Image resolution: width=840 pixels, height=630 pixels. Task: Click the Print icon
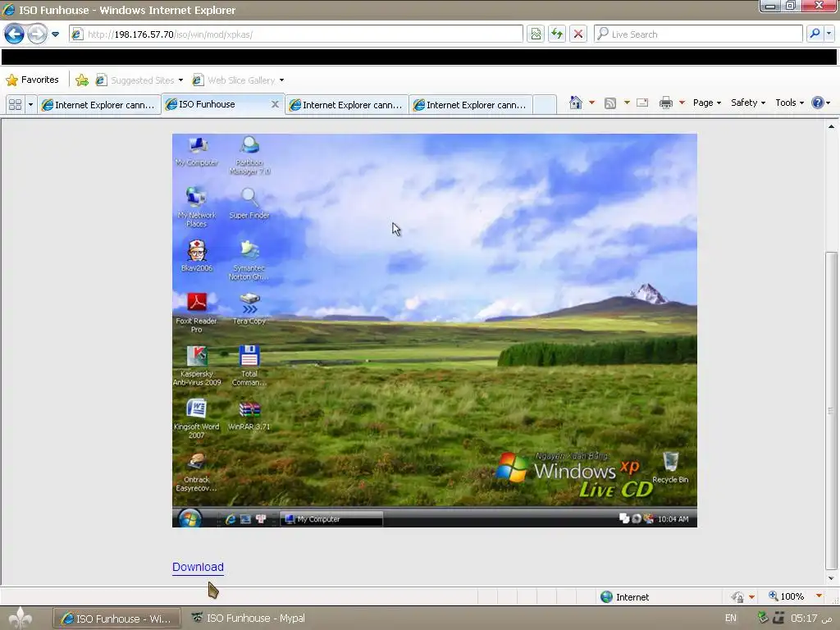click(x=666, y=103)
